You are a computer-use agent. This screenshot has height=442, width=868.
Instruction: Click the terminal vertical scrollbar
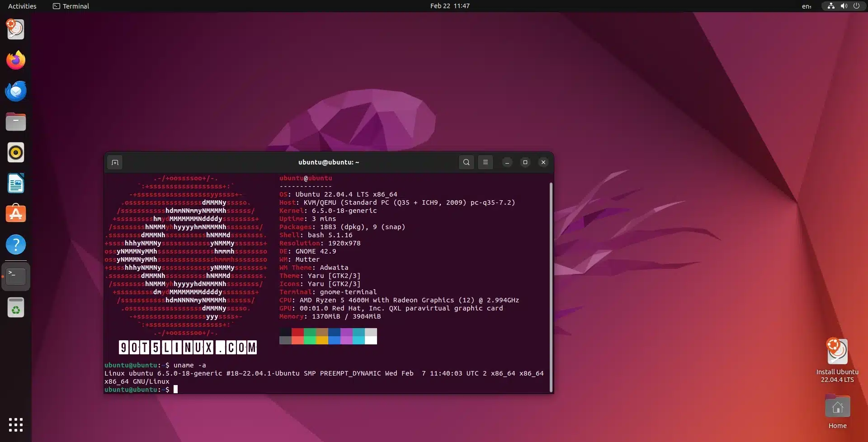click(551, 287)
